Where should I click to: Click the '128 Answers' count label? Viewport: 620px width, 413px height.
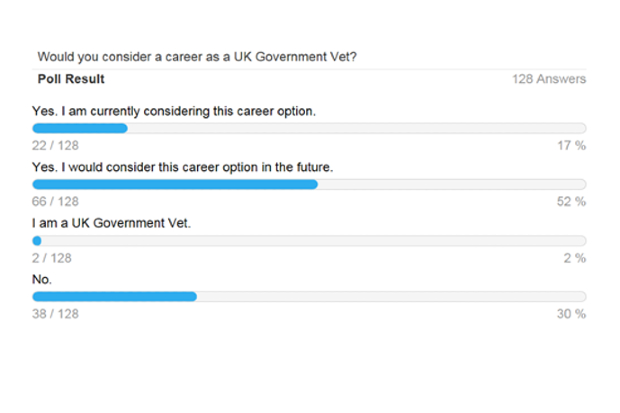click(549, 79)
